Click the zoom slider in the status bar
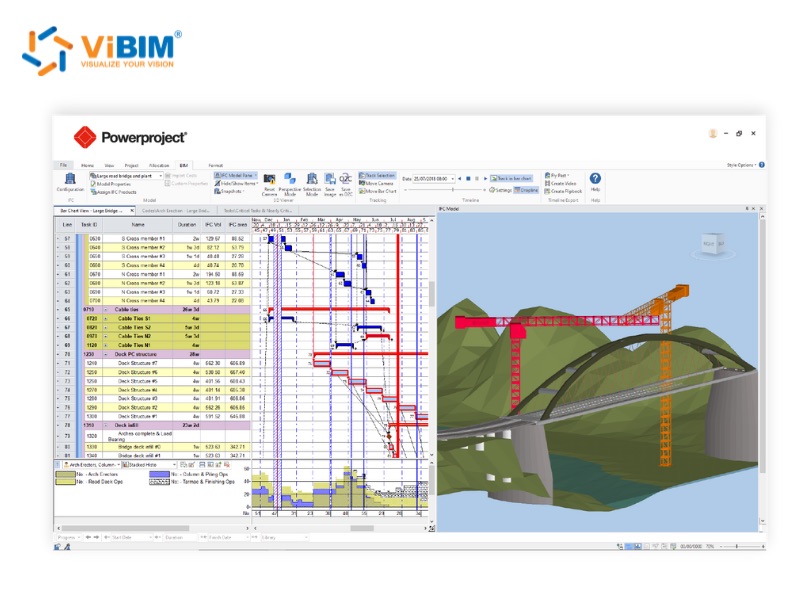 pyautogui.click(x=737, y=546)
